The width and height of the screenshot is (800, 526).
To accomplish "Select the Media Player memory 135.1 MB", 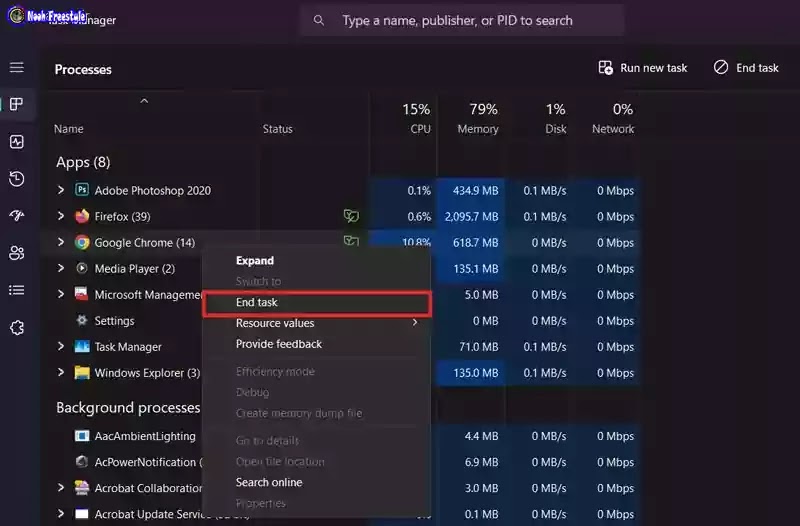I will point(476,269).
